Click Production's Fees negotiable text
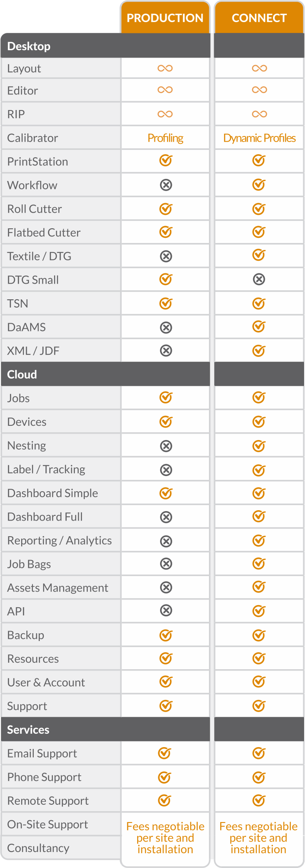 point(165,838)
